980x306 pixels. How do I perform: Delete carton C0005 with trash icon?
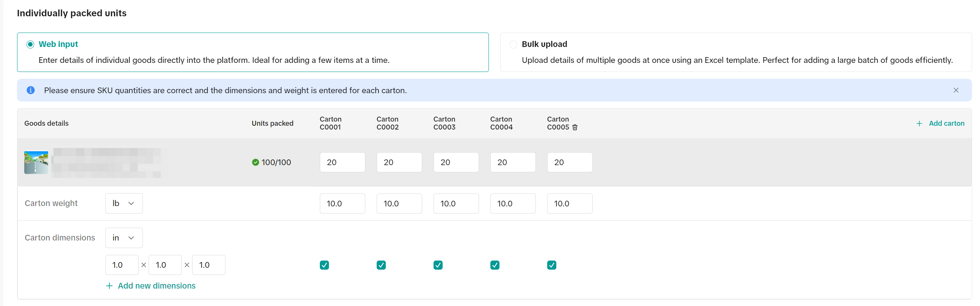[x=575, y=127]
